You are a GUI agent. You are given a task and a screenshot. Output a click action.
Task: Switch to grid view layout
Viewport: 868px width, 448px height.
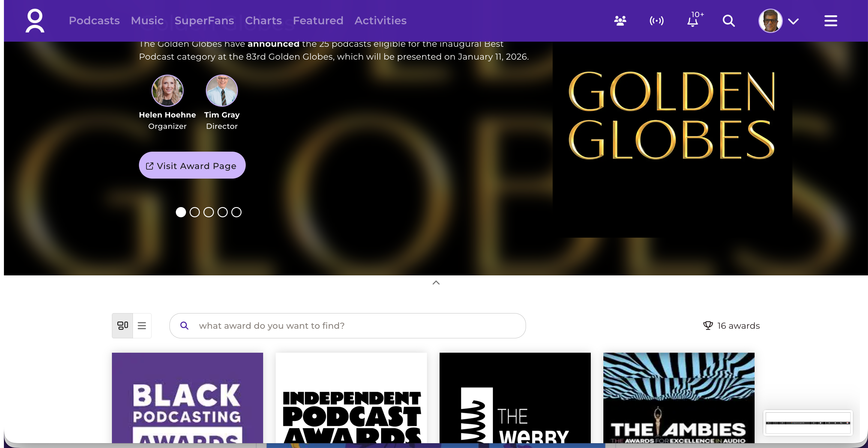click(122, 325)
